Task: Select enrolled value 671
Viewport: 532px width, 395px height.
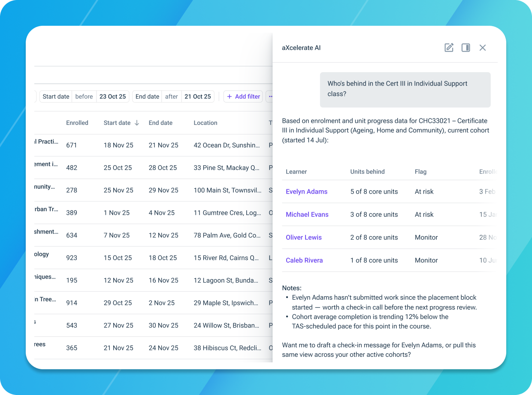Action: click(72, 145)
